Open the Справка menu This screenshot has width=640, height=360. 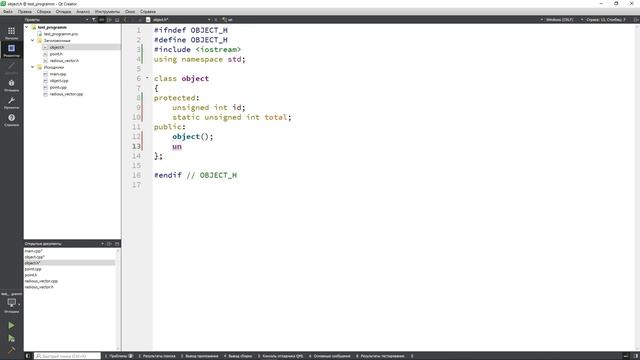(x=148, y=12)
